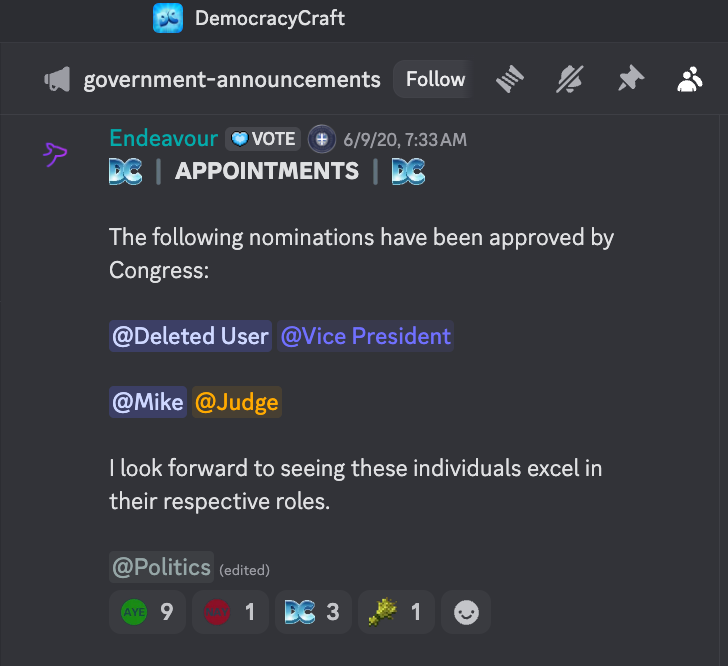This screenshot has height=666, width=728.
Task: Open the Threads icon in channel header
Action: [x=510, y=79]
